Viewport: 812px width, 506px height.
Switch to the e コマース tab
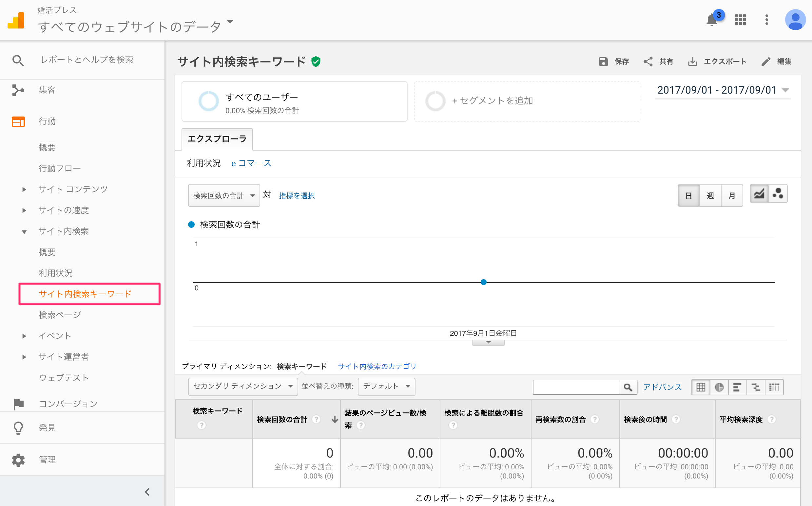pyautogui.click(x=251, y=163)
